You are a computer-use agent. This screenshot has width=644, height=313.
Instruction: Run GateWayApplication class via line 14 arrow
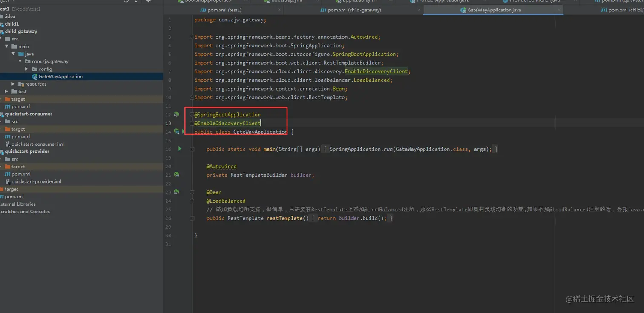pyautogui.click(x=184, y=132)
